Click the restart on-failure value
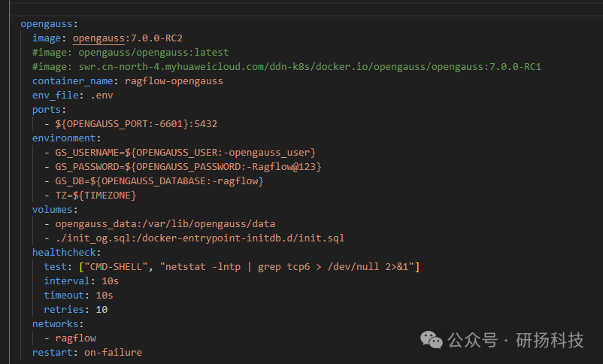This screenshot has height=364, width=603. [x=113, y=353]
